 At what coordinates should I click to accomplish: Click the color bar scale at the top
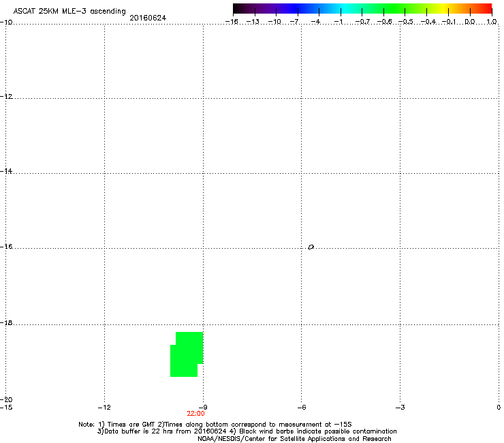point(362,9)
